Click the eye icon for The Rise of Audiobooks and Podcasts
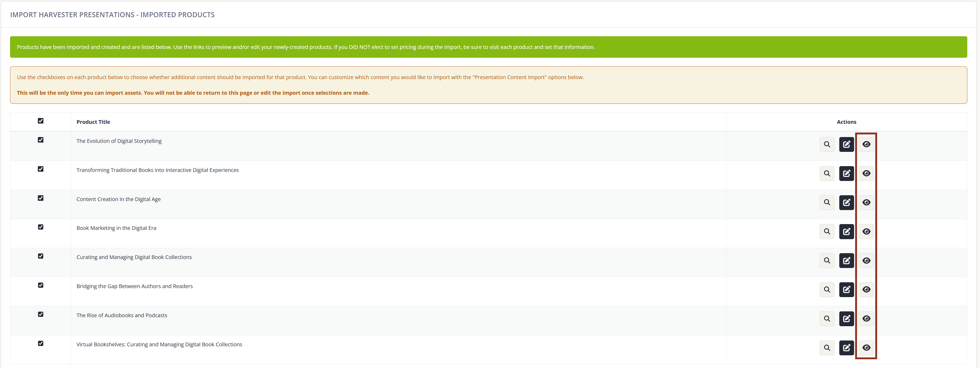This screenshot has height=368, width=980. (x=866, y=319)
